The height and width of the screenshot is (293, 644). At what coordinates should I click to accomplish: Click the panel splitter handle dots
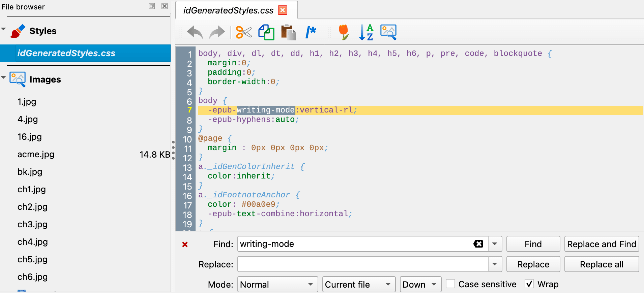(173, 150)
